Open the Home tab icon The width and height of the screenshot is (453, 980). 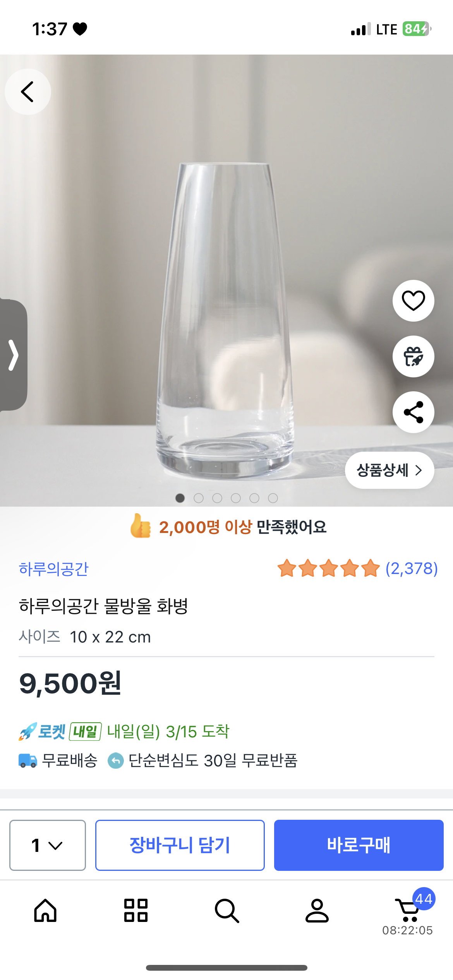pyautogui.click(x=45, y=910)
